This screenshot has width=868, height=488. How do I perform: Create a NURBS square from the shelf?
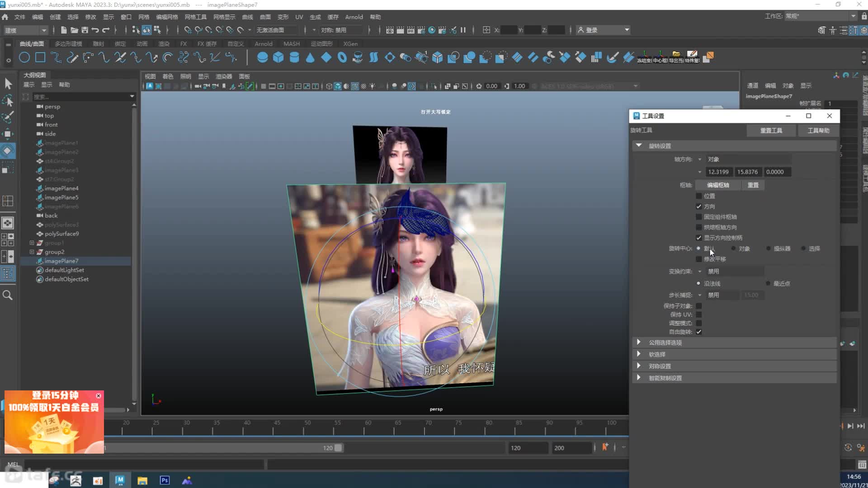point(40,57)
